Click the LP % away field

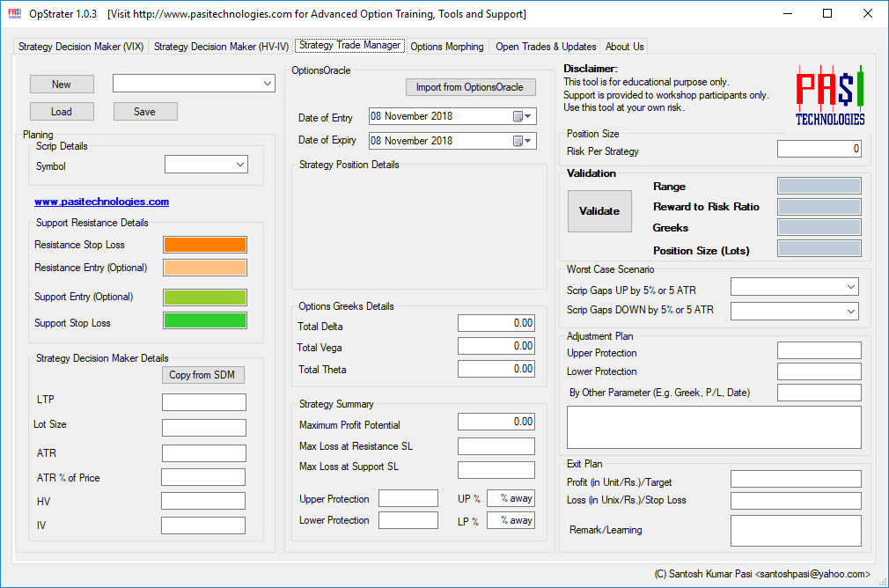pos(511,520)
